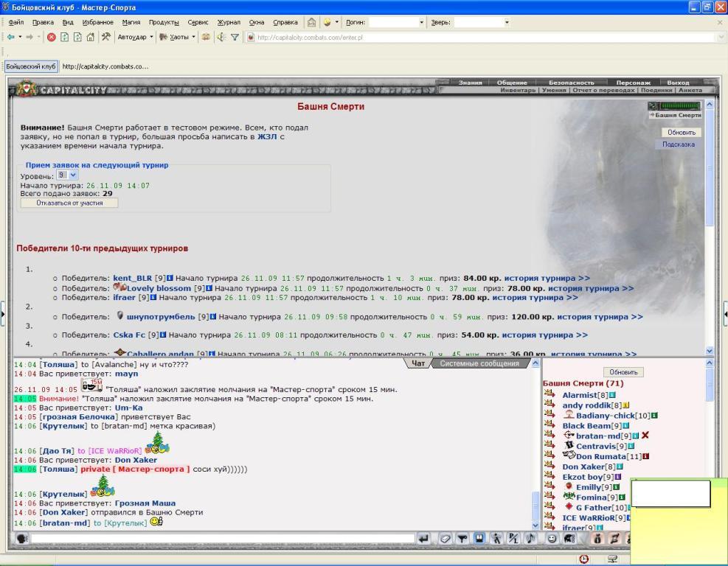Image resolution: width=728 pixels, height=566 pixels.
Task: Click the Обновить button above Подсказка
Action: (x=681, y=132)
